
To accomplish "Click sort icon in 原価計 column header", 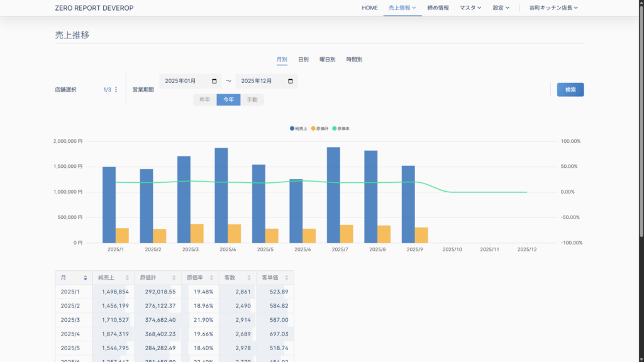I will 174,277.
